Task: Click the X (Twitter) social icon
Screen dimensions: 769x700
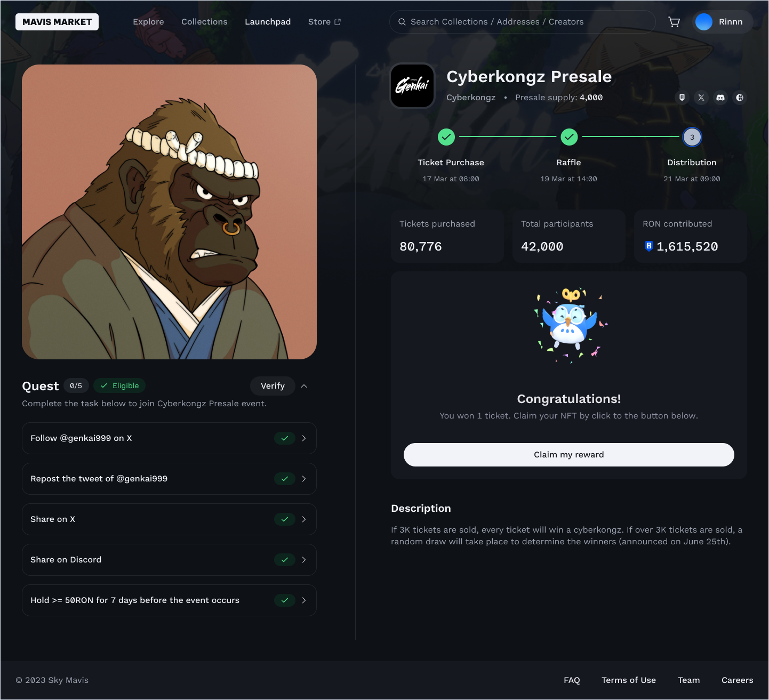Action: 701,98
